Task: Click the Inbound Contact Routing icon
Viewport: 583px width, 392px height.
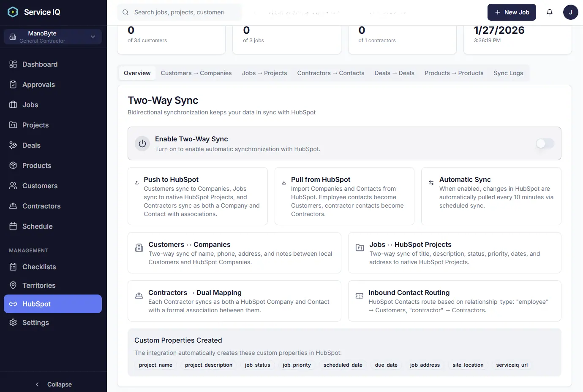Action: click(360, 296)
